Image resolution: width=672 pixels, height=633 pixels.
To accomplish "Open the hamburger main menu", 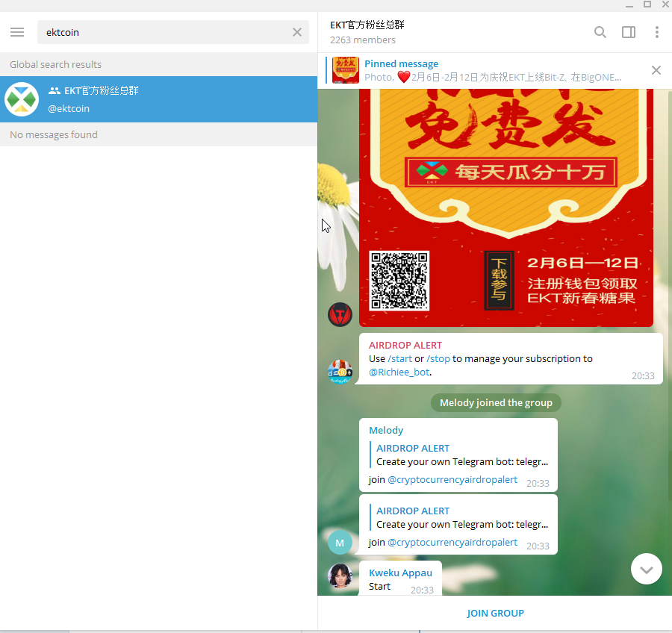I will pos(17,32).
